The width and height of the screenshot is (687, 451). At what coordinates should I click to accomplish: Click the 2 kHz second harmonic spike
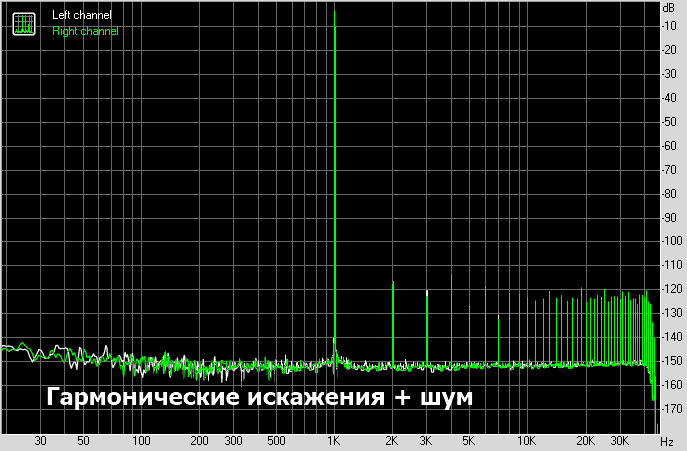[x=393, y=323]
